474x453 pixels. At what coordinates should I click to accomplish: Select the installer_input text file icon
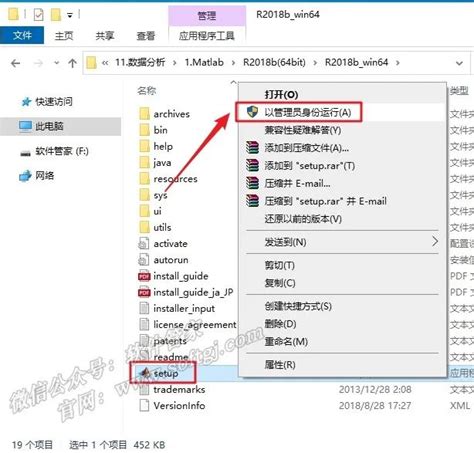144,308
